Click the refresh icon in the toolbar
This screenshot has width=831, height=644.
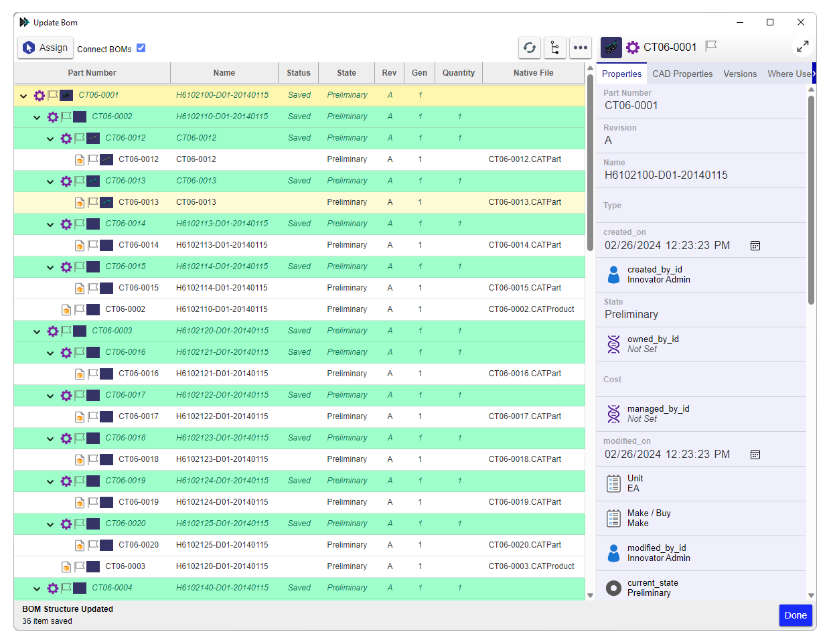click(530, 48)
